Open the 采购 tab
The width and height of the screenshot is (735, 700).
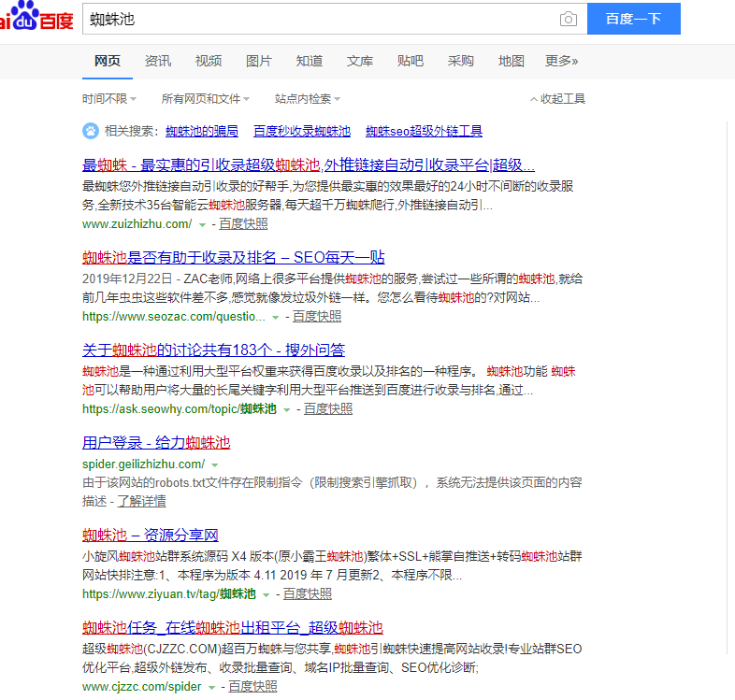click(x=461, y=61)
